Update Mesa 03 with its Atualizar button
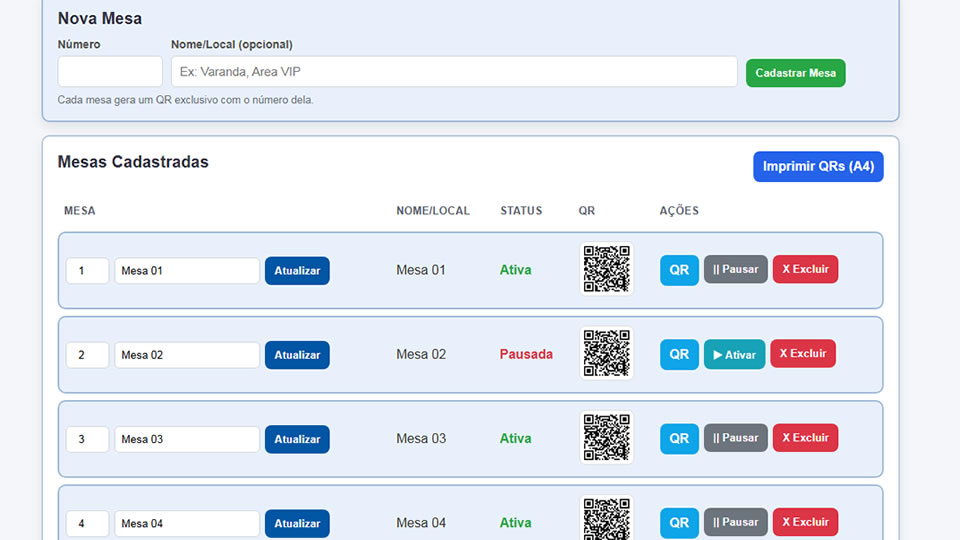This screenshot has width=960, height=540. tap(297, 439)
